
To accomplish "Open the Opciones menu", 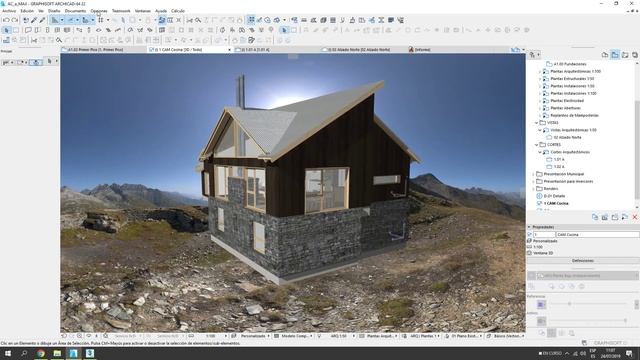I will (99, 11).
